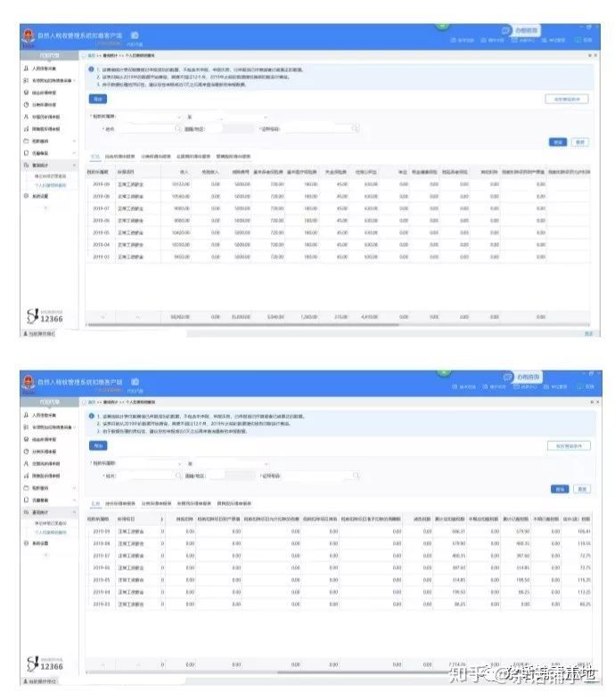Switch to 非居民所得申报表 tab in top window
Viewport: 615px width, 700px height.
pyautogui.click(x=193, y=156)
